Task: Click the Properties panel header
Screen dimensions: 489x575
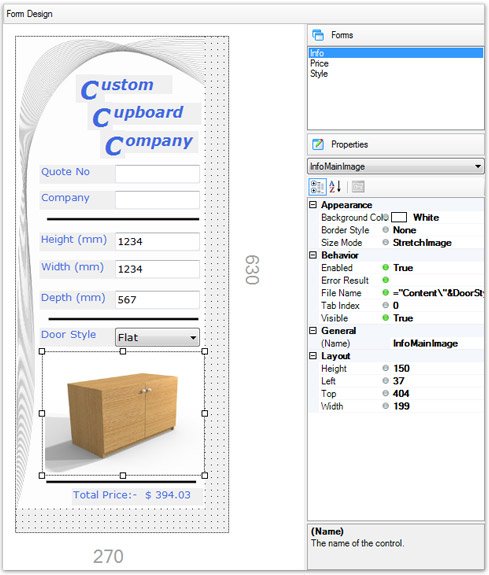Action: (x=395, y=144)
